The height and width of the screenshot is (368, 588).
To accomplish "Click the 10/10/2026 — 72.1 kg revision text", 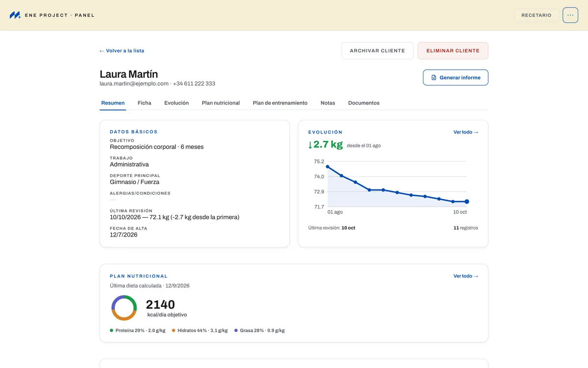I will (x=174, y=217).
